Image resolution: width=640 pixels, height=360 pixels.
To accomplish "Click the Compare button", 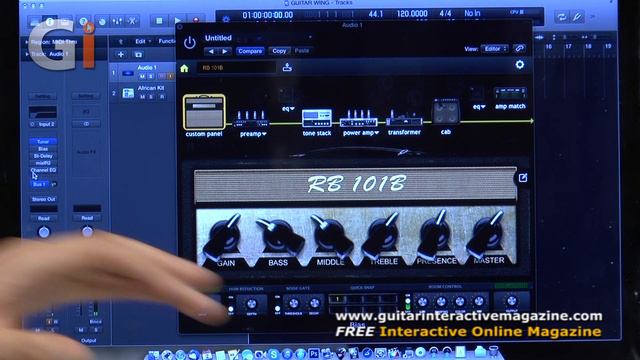I will (250, 51).
